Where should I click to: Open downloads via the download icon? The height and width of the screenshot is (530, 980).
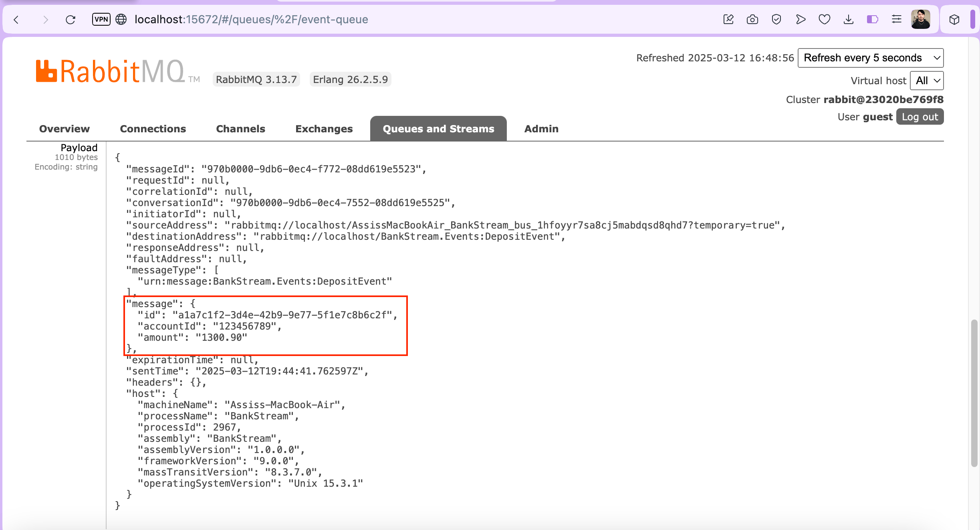[x=849, y=19]
